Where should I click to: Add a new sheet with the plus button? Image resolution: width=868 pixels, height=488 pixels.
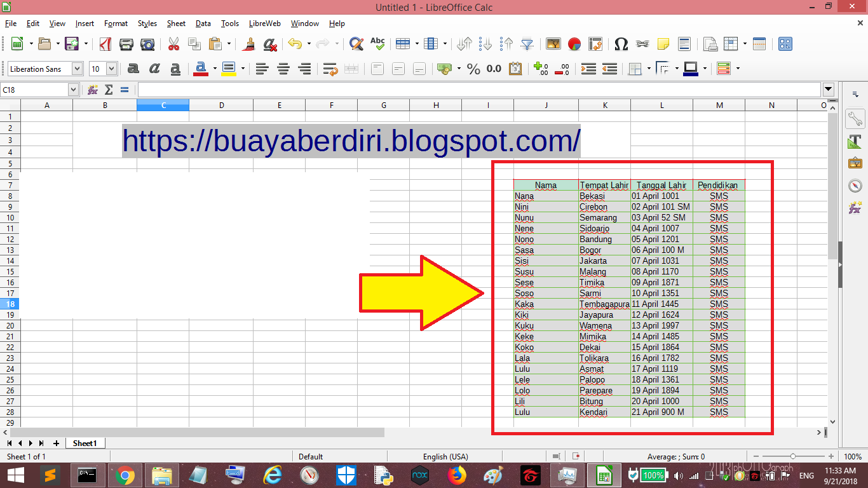(x=57, y=443)
